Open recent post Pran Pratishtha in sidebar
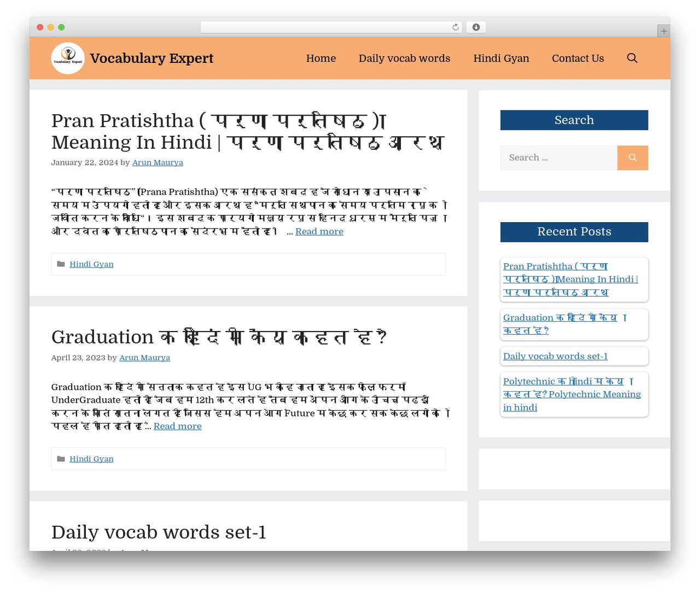 pos(570,280)
